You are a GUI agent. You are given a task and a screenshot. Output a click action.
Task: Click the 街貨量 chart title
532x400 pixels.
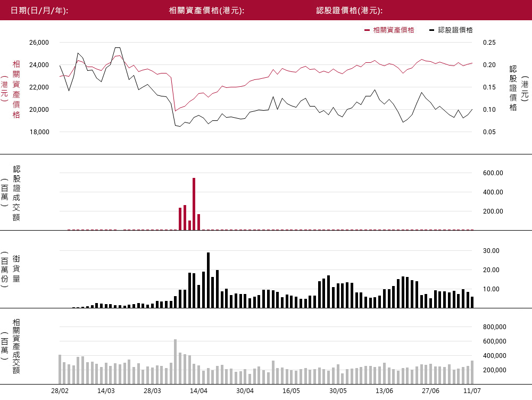16,269
